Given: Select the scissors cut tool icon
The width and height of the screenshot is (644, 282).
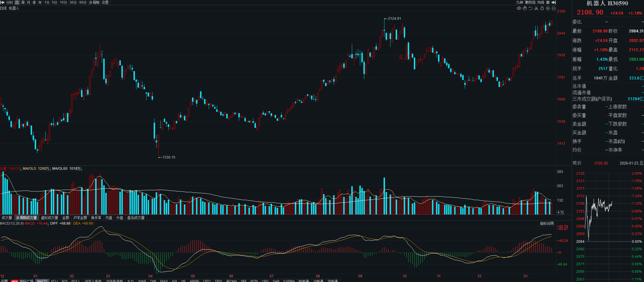Looking at the screenshot, I should pos(536,8).
